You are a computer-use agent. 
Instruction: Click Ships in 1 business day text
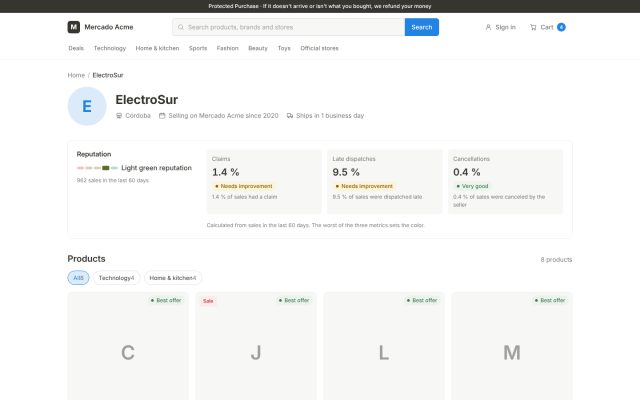(x=330, y=116)
